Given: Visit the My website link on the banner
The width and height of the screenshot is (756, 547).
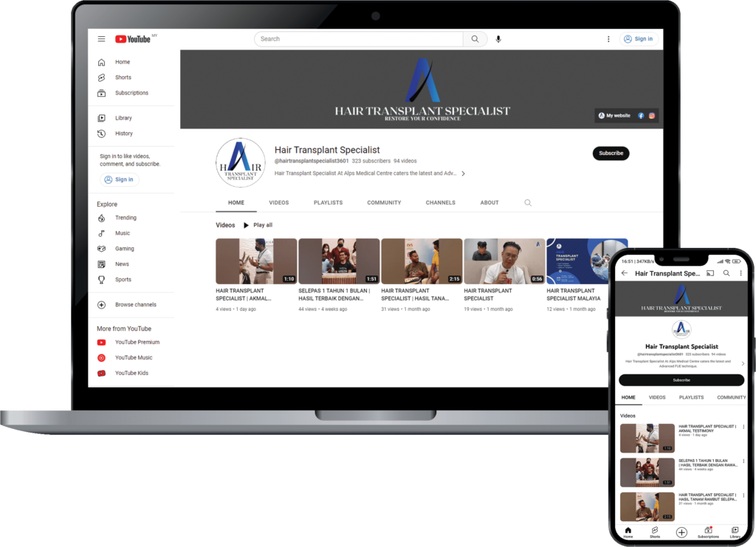Looking at the screenshot, I should pos(616,115).
